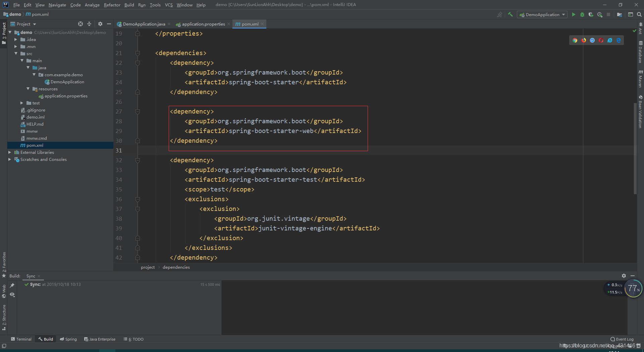
Task: Open DemoApplication run configuration dropdown
Action: click(542, 14)
